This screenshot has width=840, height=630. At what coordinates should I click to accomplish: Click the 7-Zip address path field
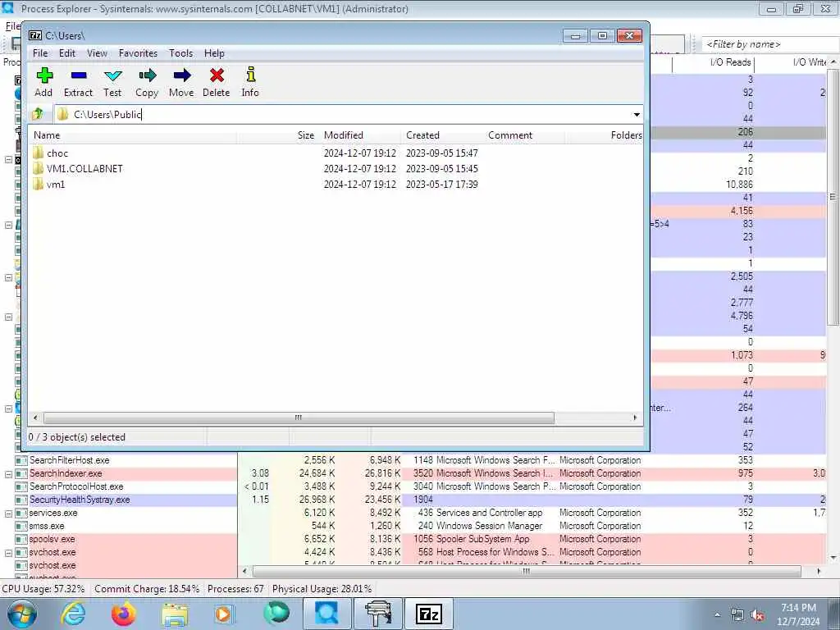tap(343, 114)
